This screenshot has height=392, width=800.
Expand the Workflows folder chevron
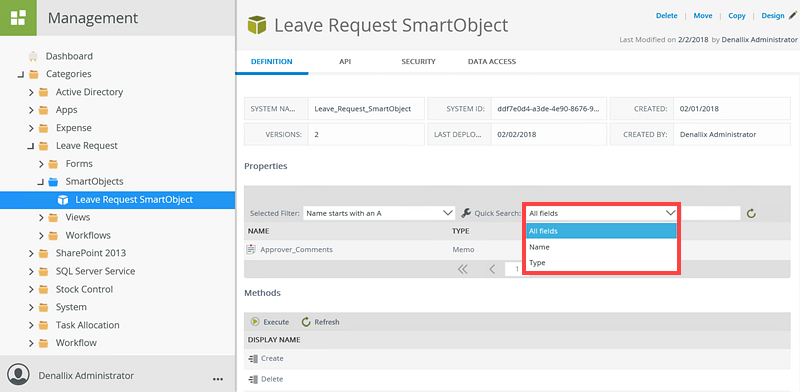point(41,236)
